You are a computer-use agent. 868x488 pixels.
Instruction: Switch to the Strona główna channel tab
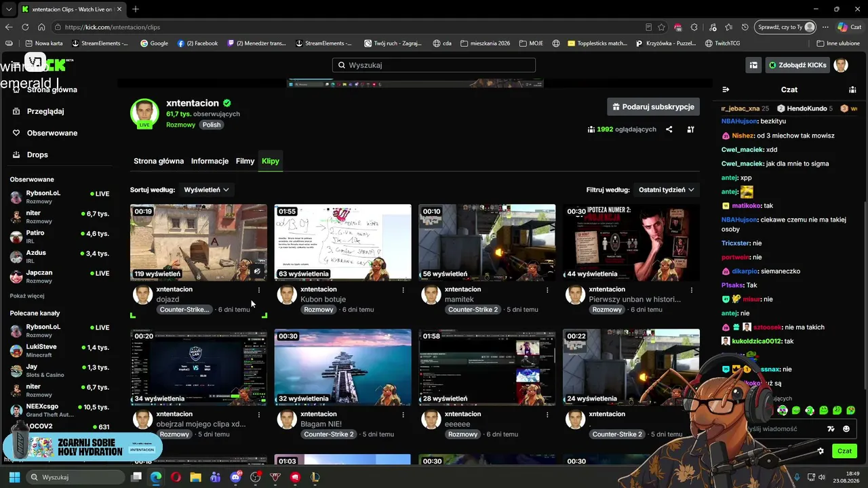159,161
